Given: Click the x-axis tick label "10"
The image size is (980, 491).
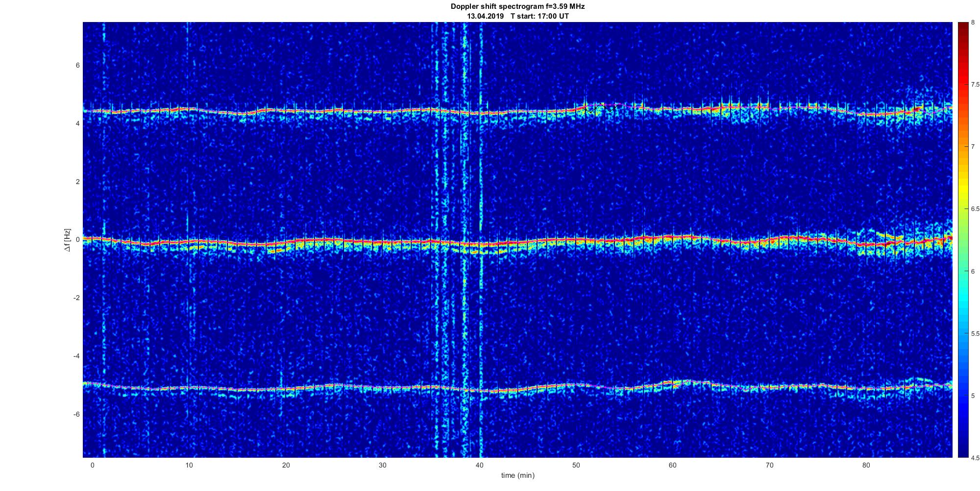Looking at the screenshot, I should [x=189, y=465].
